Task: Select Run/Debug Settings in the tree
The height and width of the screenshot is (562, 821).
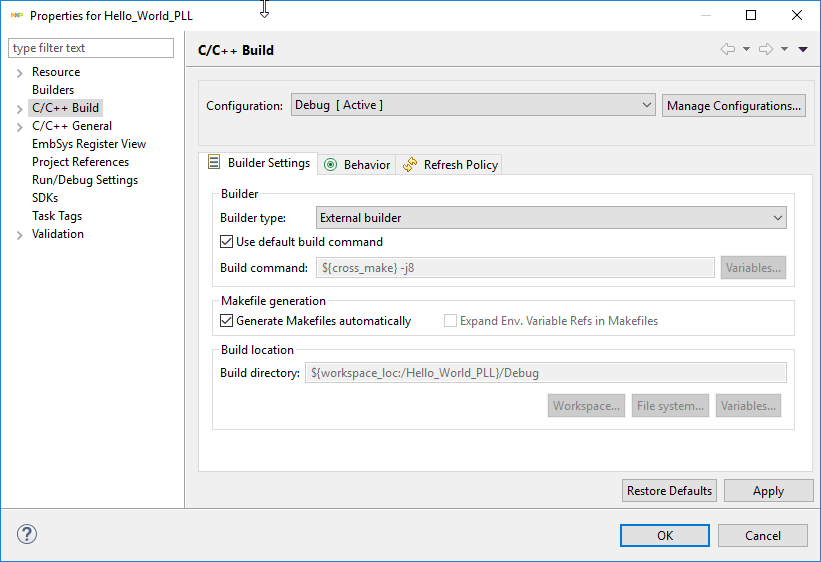Action: click(x=85, y=180)
